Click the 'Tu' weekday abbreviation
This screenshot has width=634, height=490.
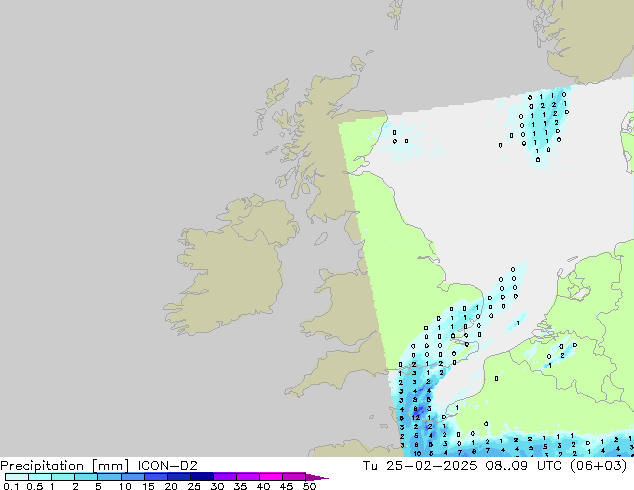pyautogui.click(x=370, y=466)
